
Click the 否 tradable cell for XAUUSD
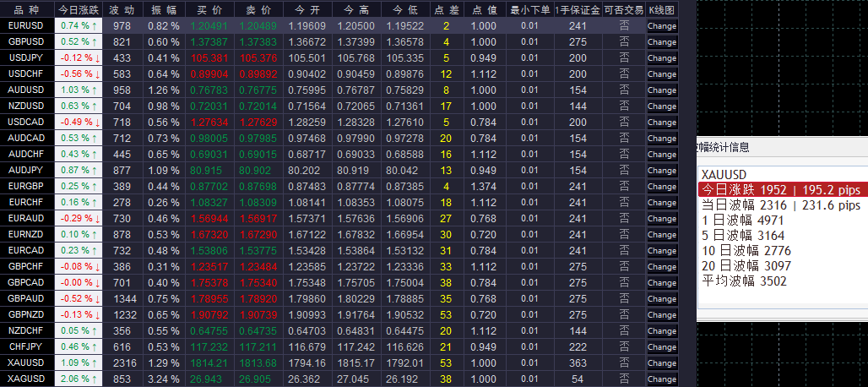pos(624,362)
